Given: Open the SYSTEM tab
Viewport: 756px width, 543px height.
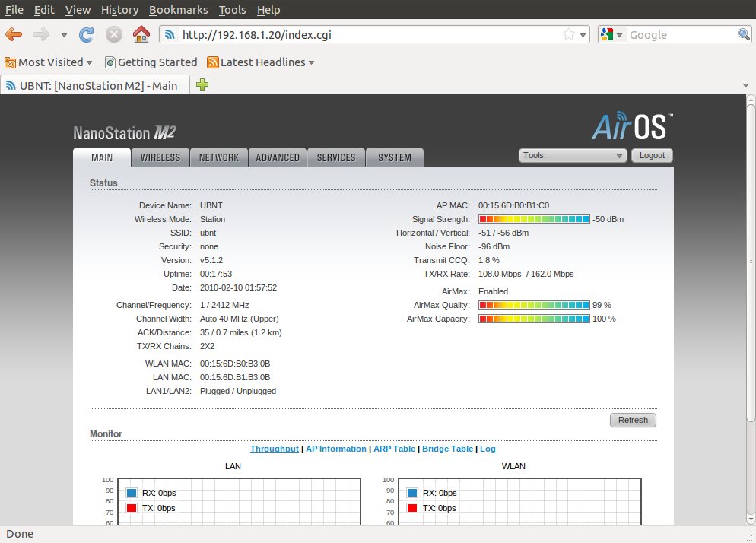Looking at the screenshot, I should point(395,157).
